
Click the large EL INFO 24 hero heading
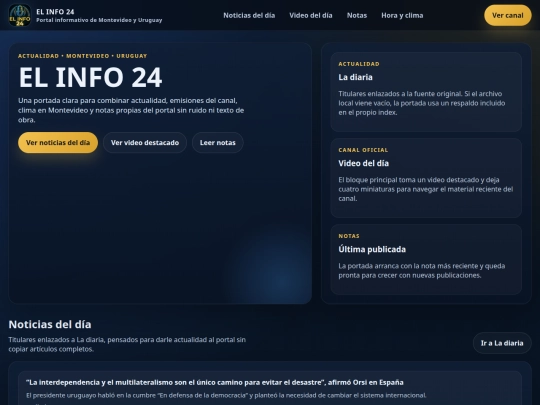click(90, 77)
